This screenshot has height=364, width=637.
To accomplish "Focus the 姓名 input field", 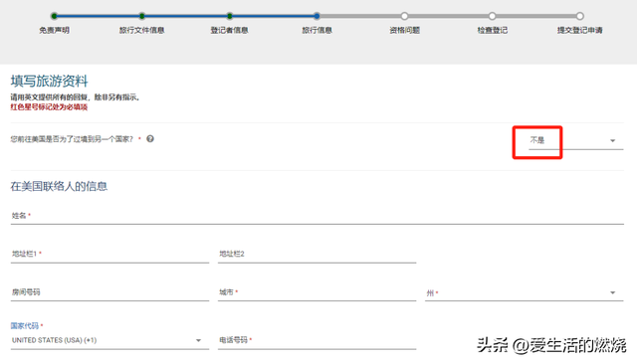I will (318, 216).
